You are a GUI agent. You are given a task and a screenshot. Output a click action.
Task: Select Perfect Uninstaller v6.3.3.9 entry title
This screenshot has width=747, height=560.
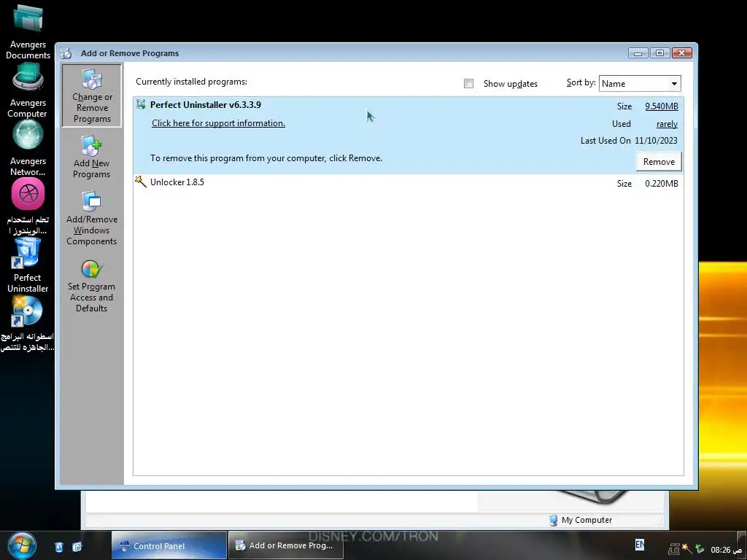coord(205,104)
